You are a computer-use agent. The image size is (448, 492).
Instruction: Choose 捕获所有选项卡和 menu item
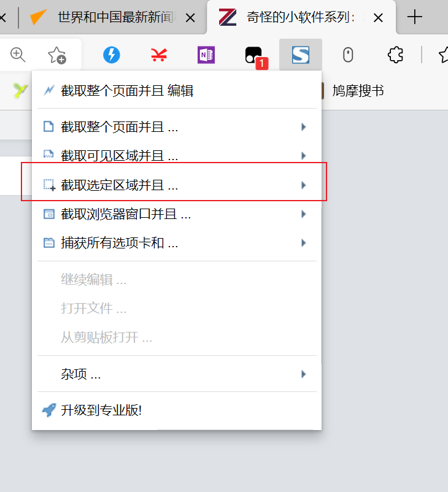tap(120, 243)
